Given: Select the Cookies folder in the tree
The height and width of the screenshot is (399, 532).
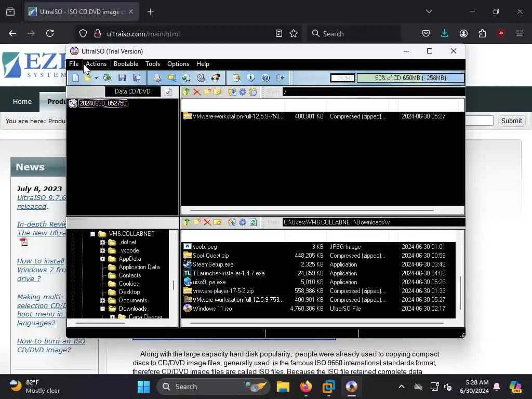Looking at the screenshot, I should (x=129, y=284).
